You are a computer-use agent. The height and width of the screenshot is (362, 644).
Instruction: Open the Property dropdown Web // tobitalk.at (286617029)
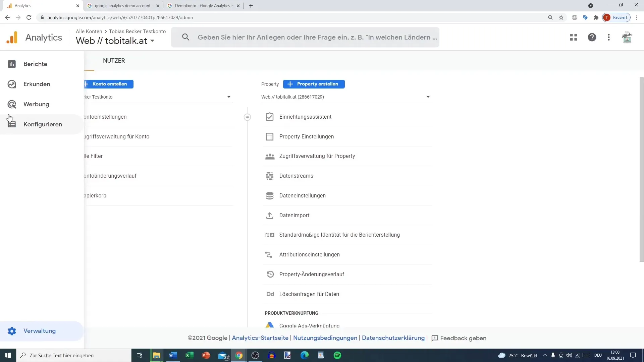346,97
